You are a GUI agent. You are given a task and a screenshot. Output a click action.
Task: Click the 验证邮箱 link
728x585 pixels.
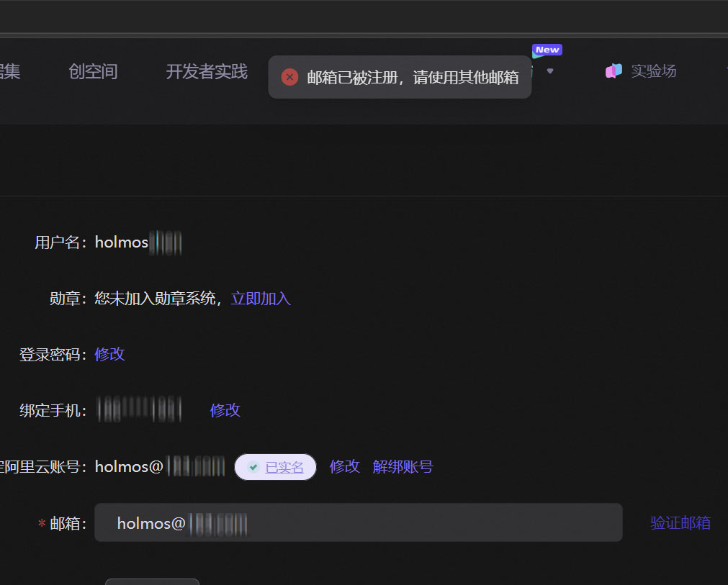tap(680, 523)
